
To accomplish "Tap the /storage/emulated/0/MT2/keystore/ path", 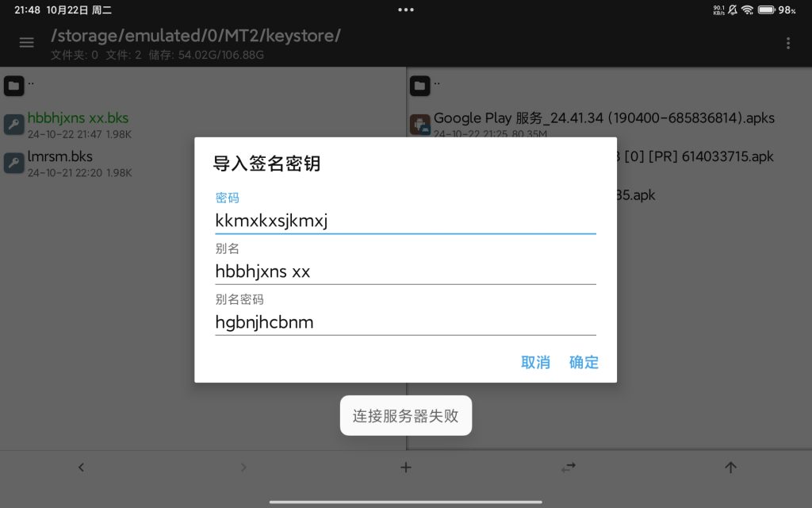I will coord(196,36).
